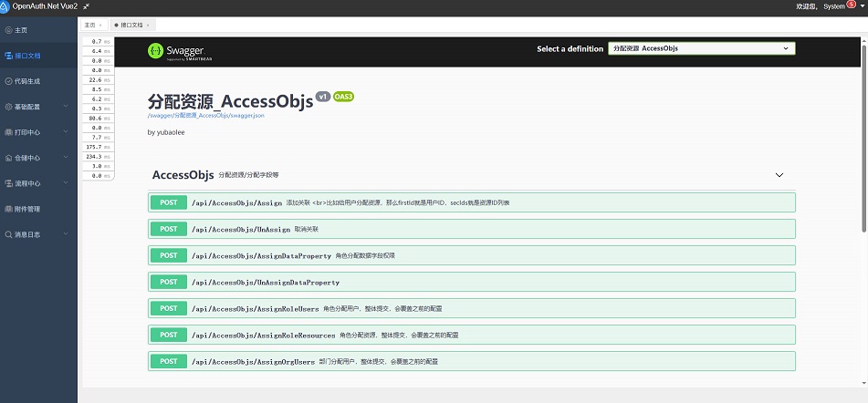This screenshot has width=868, height=403.
Task: Click the Swagger logo
Action: click(x=176, y=51)
